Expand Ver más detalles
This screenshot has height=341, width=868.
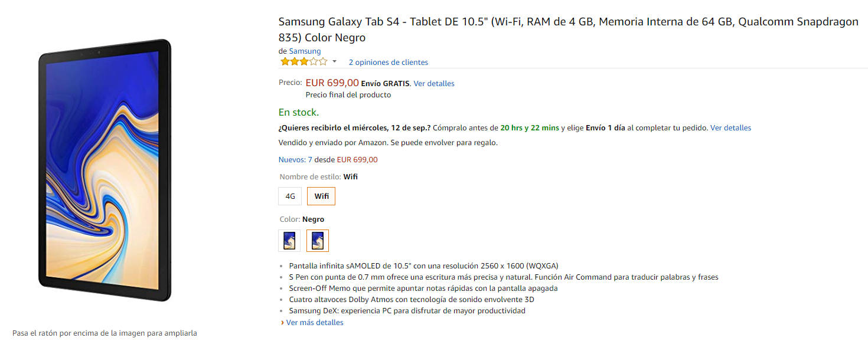click(315, 323)
